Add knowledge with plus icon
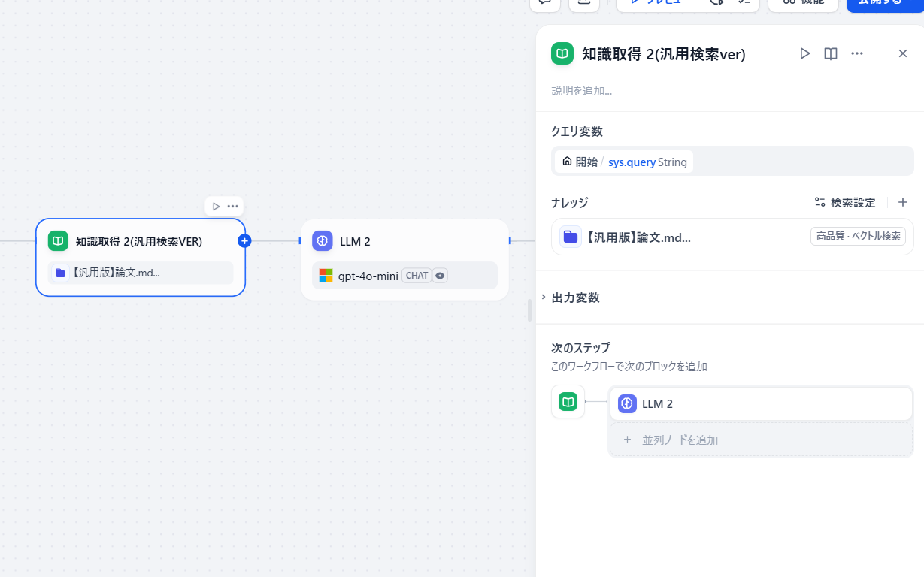The height and width of the screenshot is (577, 924). (903, 202)
